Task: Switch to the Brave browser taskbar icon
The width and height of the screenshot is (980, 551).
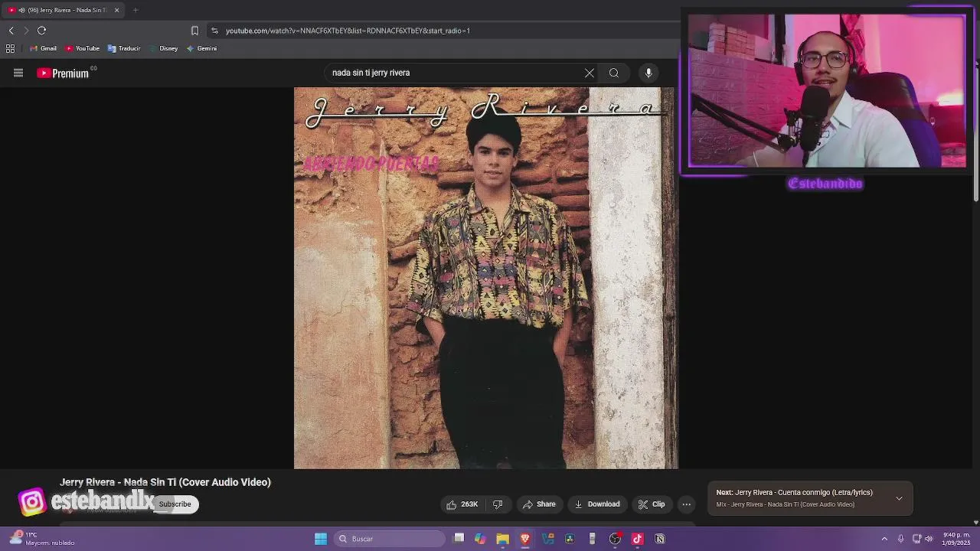Action: (525, 539)
